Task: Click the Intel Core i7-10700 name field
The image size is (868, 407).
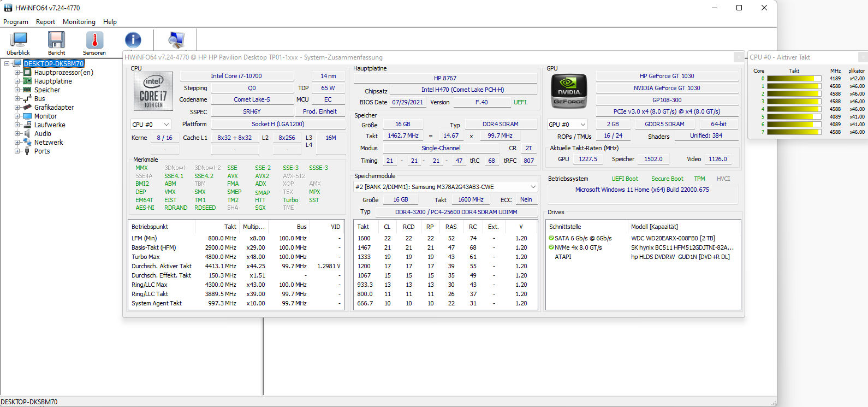Action: pos(236,76)
